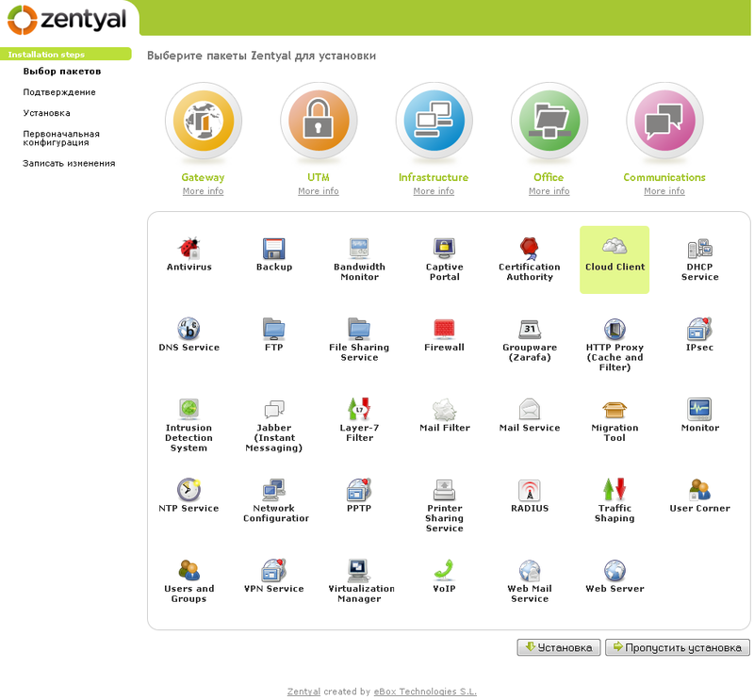This screenshot has width=754, height=700.
Task: Choose the UTM padlock profile icon
Action: click(x=319, y=121)
